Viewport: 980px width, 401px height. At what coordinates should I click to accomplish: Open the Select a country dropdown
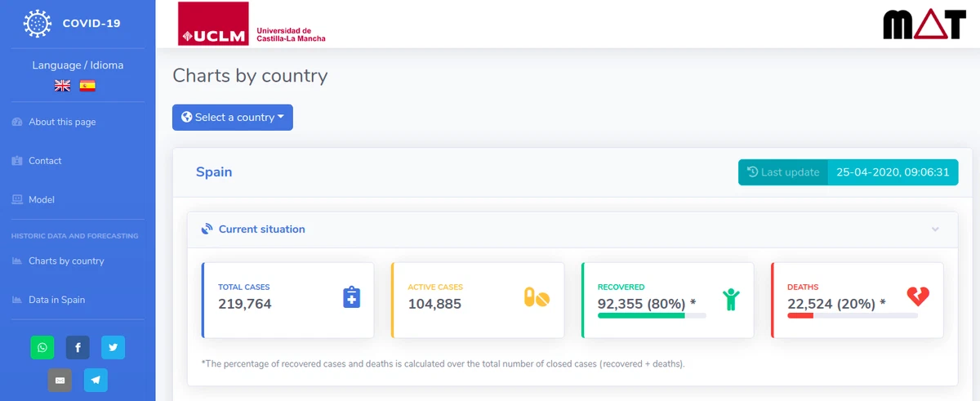[233, 118]
